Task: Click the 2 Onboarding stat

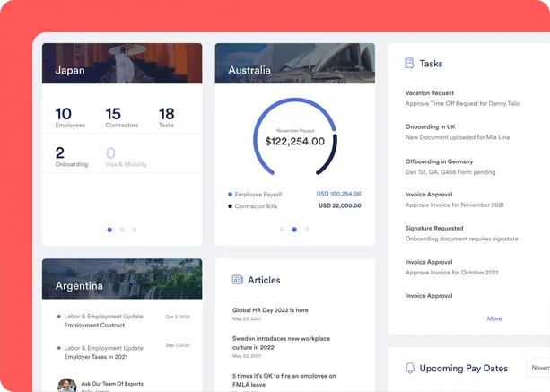Action: 72,157
